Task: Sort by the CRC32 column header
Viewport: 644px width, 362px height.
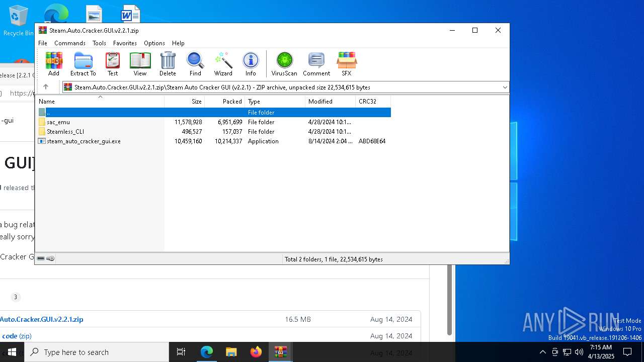Action: [373, 101]
